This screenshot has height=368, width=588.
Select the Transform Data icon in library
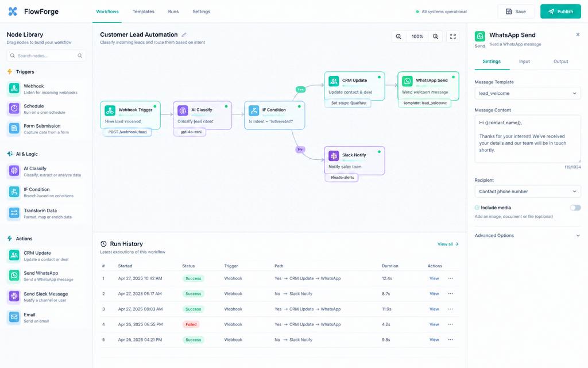tap(14, 213)
